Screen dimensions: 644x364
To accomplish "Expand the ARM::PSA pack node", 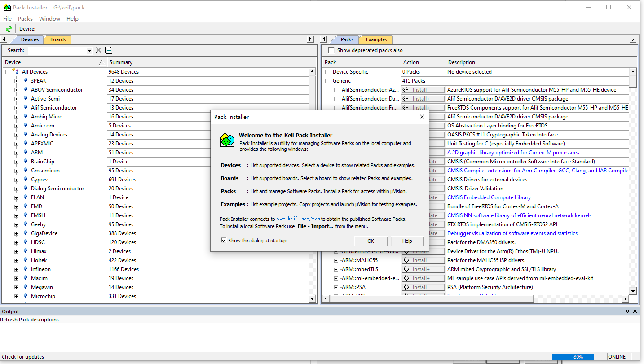I will pyautogui.click(x=336, y=287).
